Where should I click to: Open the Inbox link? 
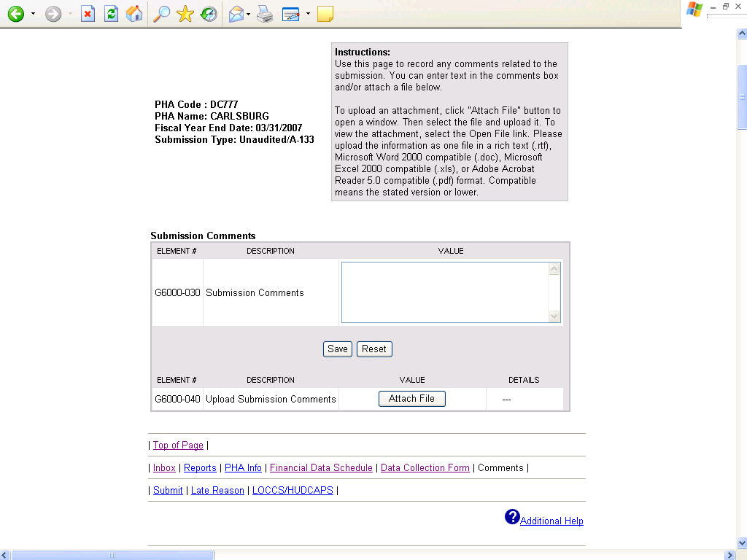(164, 468)
